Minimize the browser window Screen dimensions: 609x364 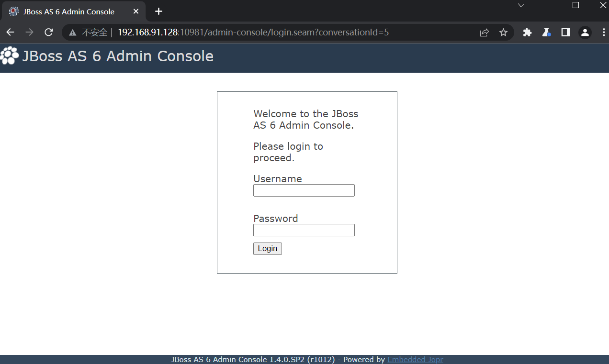(549, 5)
